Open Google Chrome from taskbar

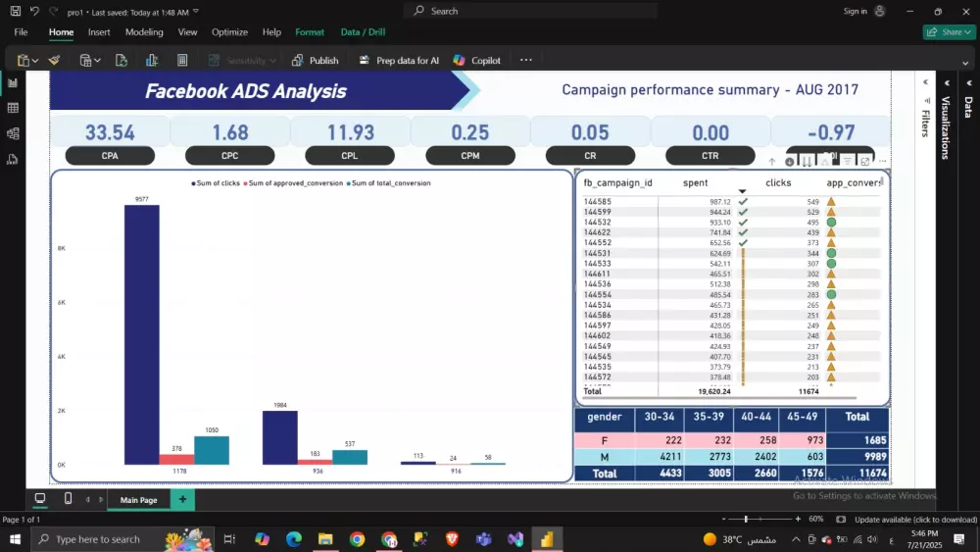(357, 539)
